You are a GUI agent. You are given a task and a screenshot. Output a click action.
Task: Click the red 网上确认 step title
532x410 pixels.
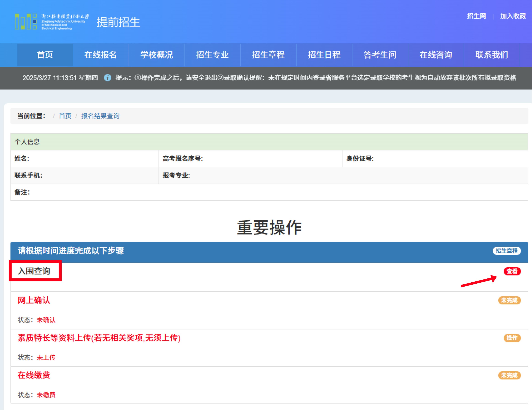tap(34, 300)
